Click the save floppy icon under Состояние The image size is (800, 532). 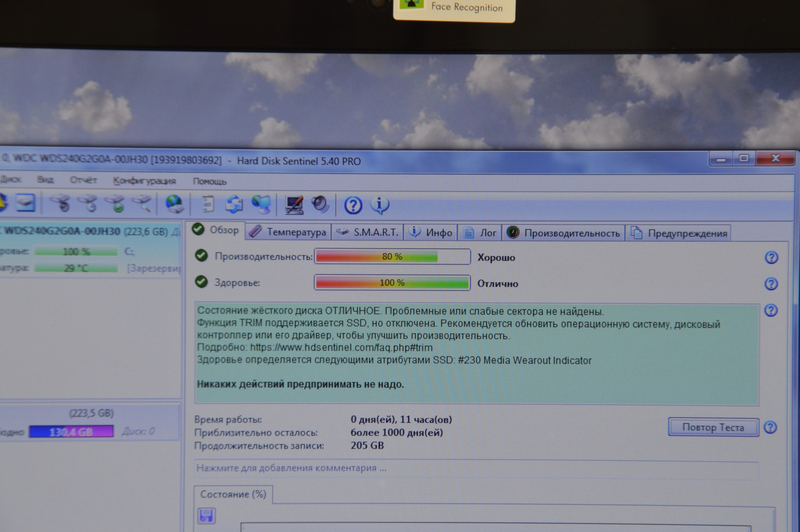point(206,516)
